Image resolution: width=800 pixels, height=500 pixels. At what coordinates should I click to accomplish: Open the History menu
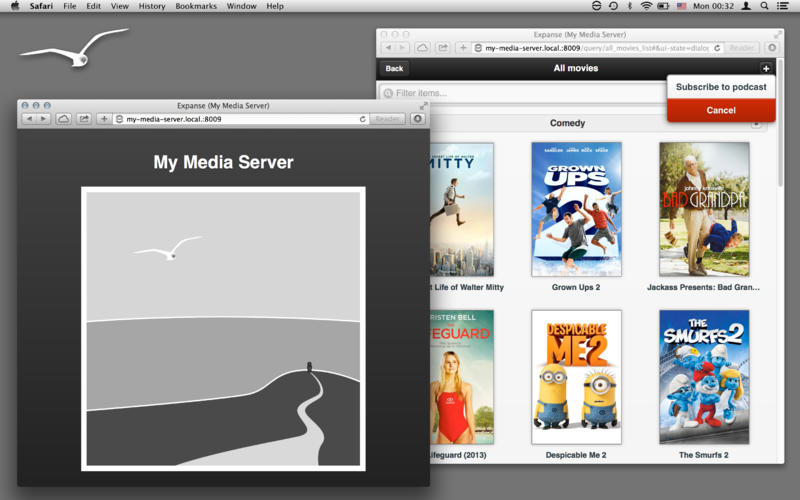152,6
